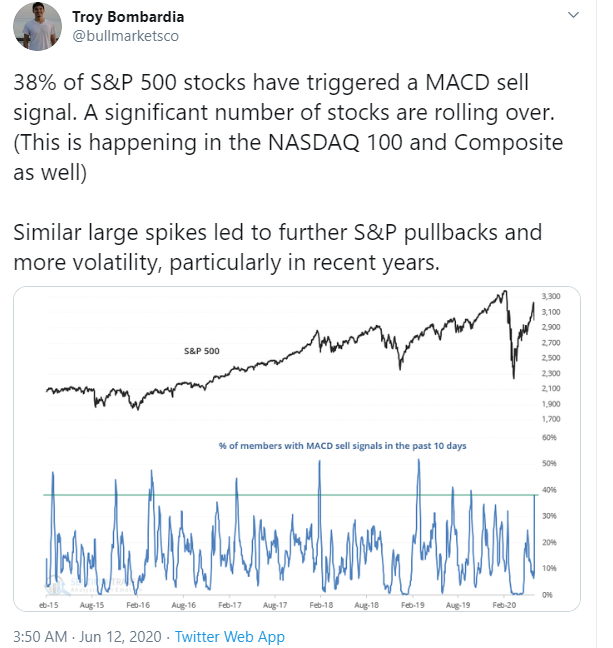Click the Sentimentrader watermark logo in chart

point(93,584)
